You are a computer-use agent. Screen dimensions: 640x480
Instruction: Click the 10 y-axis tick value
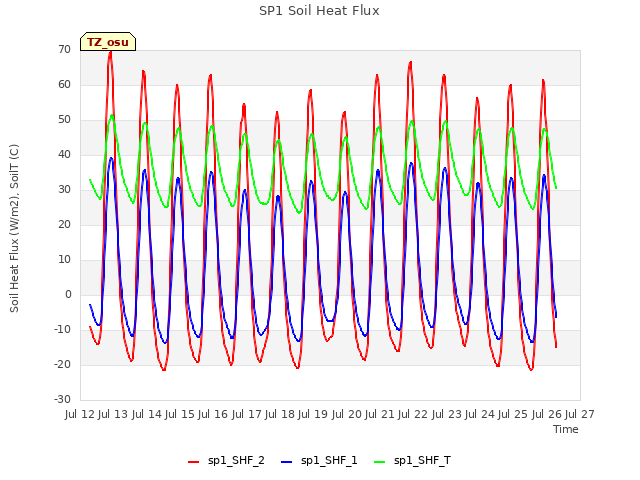64,259
